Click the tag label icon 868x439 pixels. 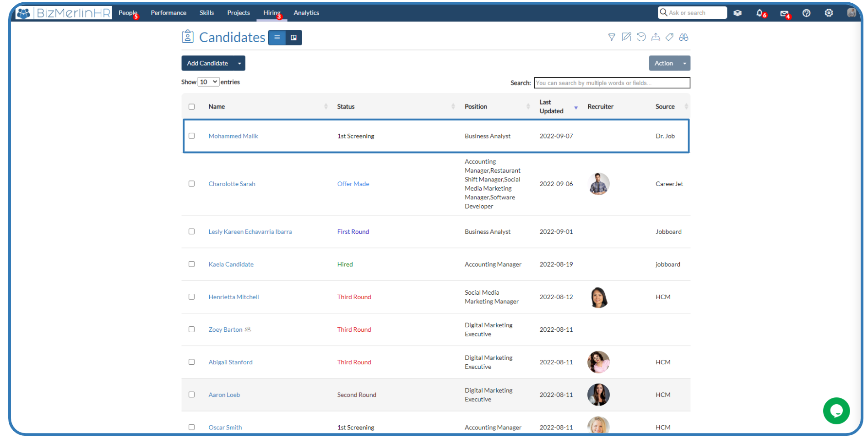(669, 37)
